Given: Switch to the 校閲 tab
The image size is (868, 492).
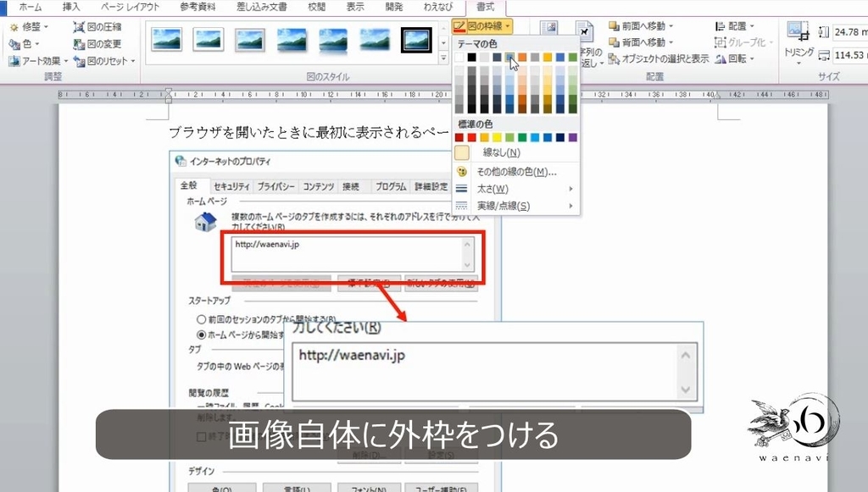Looking at the screenshot, I should coord(316,7).
